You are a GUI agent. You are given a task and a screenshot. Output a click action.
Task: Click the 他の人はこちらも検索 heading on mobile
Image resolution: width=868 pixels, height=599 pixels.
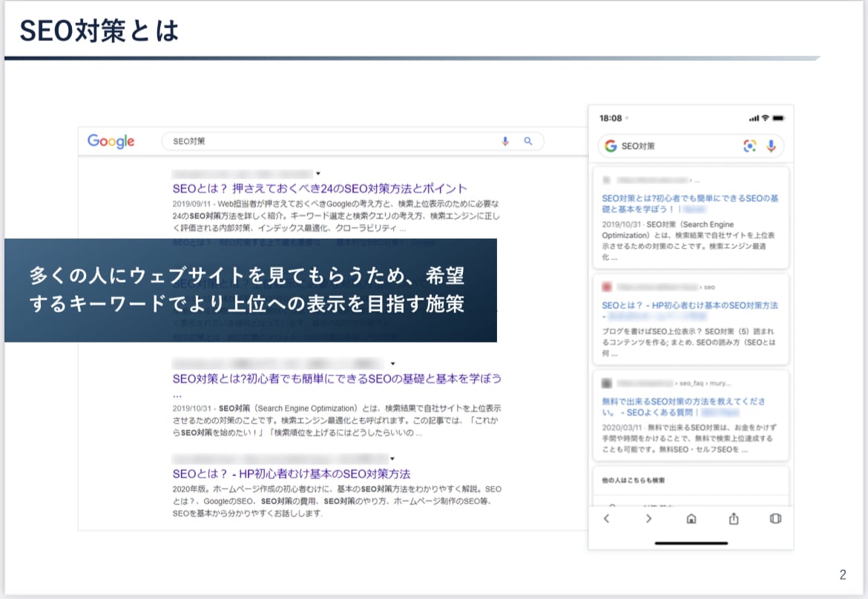pos(634,480)
